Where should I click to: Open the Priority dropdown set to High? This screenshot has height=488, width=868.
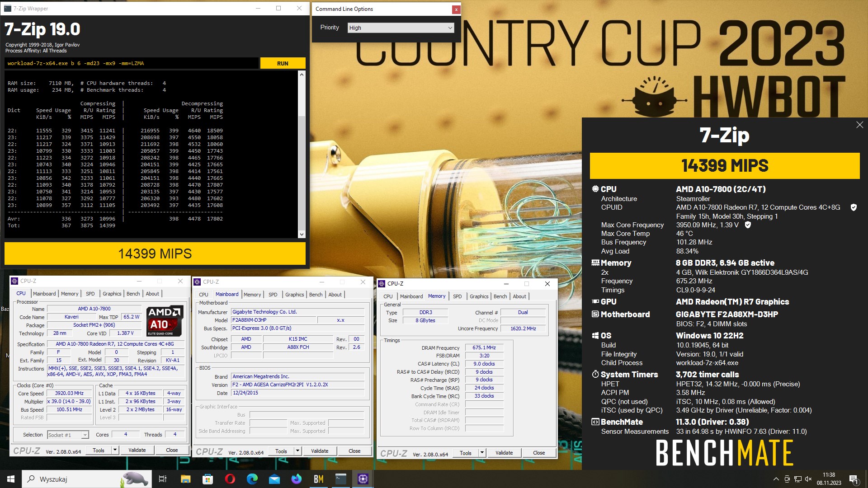400,28
